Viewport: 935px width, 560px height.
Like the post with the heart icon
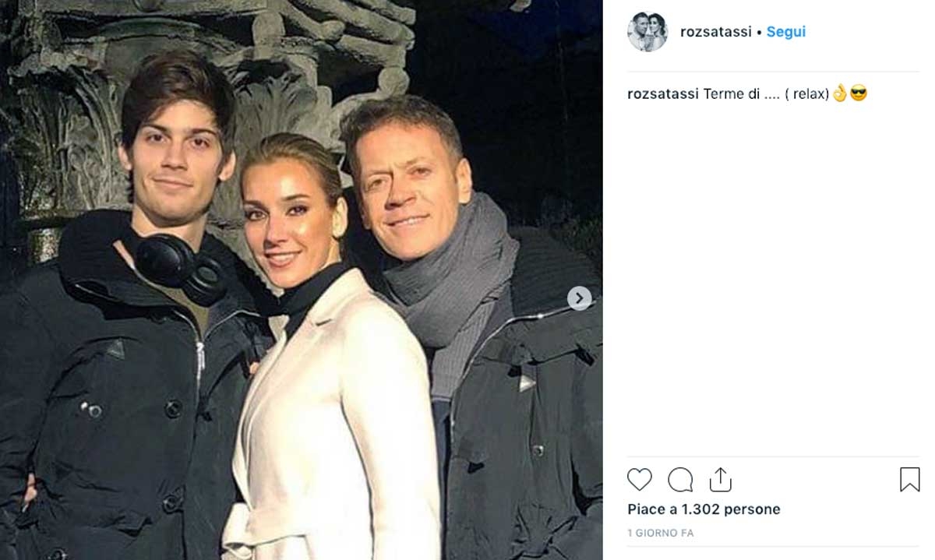(x=640, y=479)
